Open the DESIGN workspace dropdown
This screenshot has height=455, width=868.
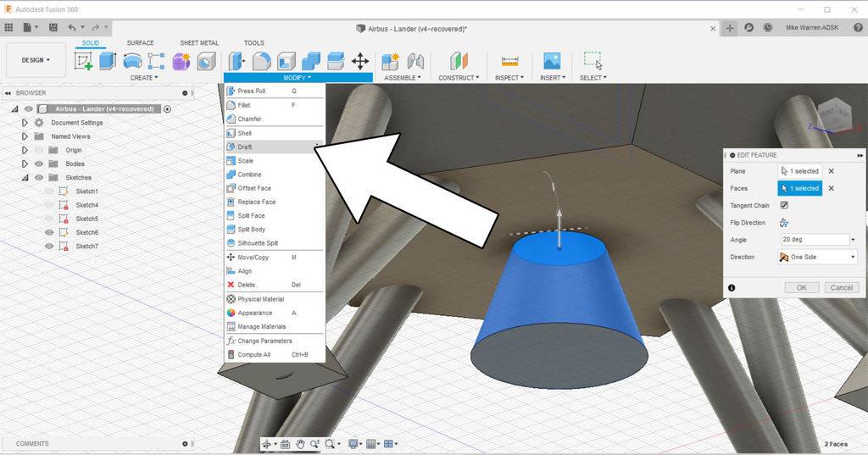36,60
